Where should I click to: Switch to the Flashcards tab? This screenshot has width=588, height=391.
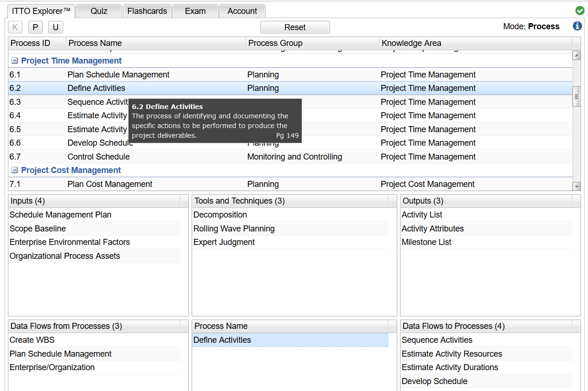(x=147, y=11)
